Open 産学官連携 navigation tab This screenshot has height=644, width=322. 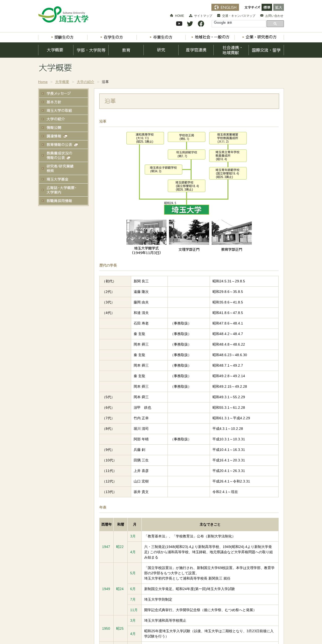coord(196,50)
